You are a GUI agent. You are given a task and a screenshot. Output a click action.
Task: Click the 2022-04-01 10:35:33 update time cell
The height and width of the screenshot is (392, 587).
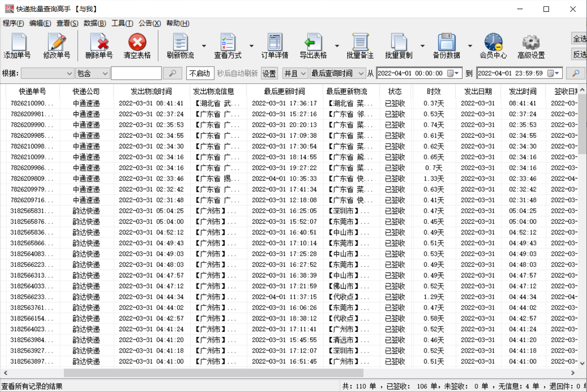(284, 178)
